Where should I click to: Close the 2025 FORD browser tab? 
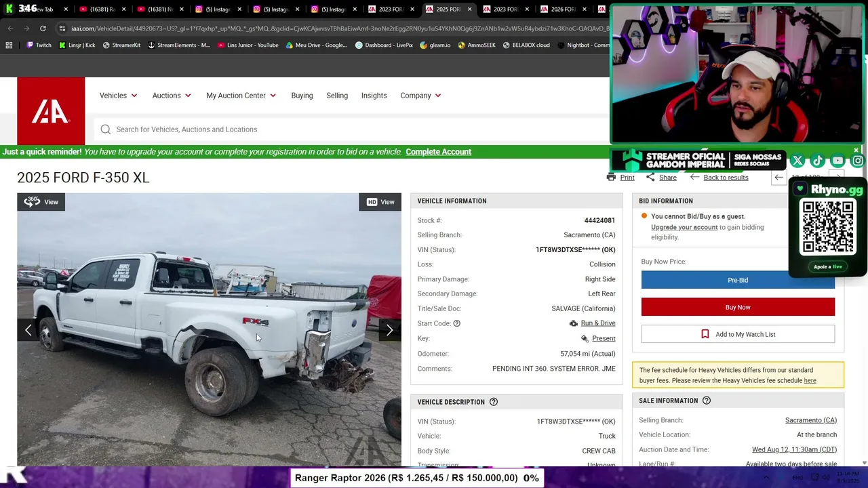pos(469,9)
